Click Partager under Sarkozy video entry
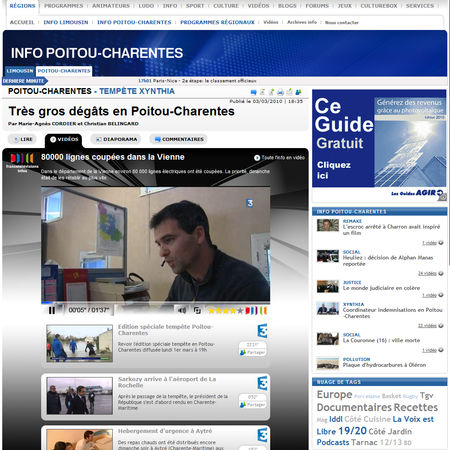The image size is (450, 450). coord(253,404)
